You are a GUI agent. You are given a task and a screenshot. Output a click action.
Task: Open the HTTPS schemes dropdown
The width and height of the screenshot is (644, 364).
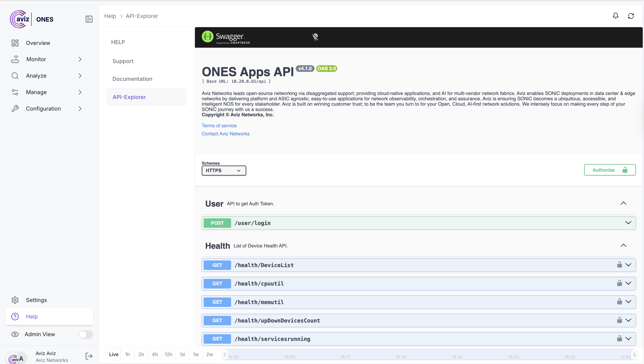[x=224, y=170]
